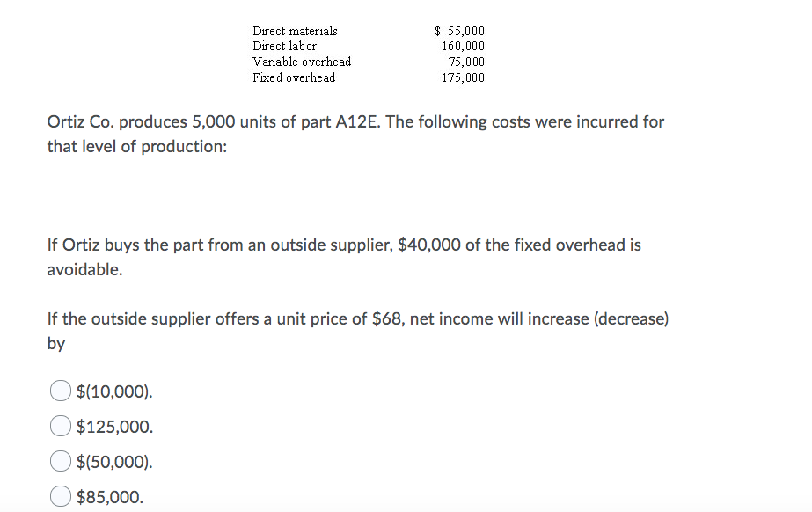Click the 75,000 variable overhead amount

point(466,62)
